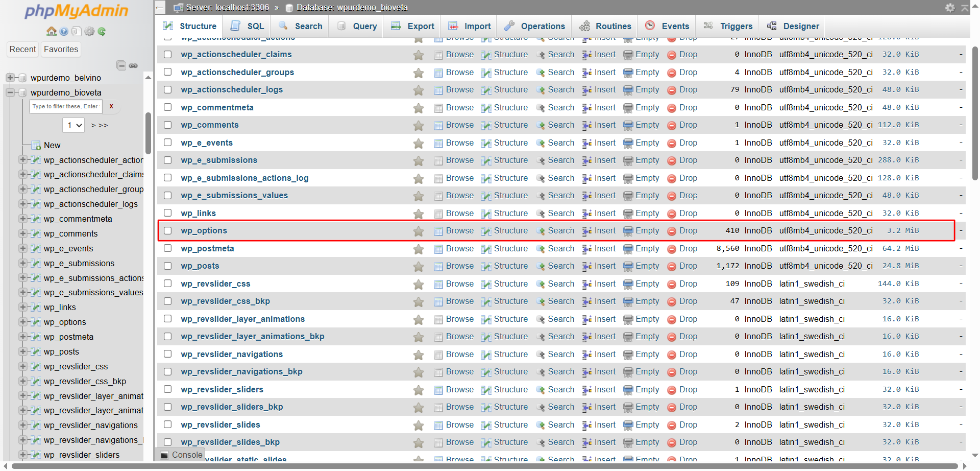
Task: Click Structure icon in wp_links row
Action: [x=486, y=214]
